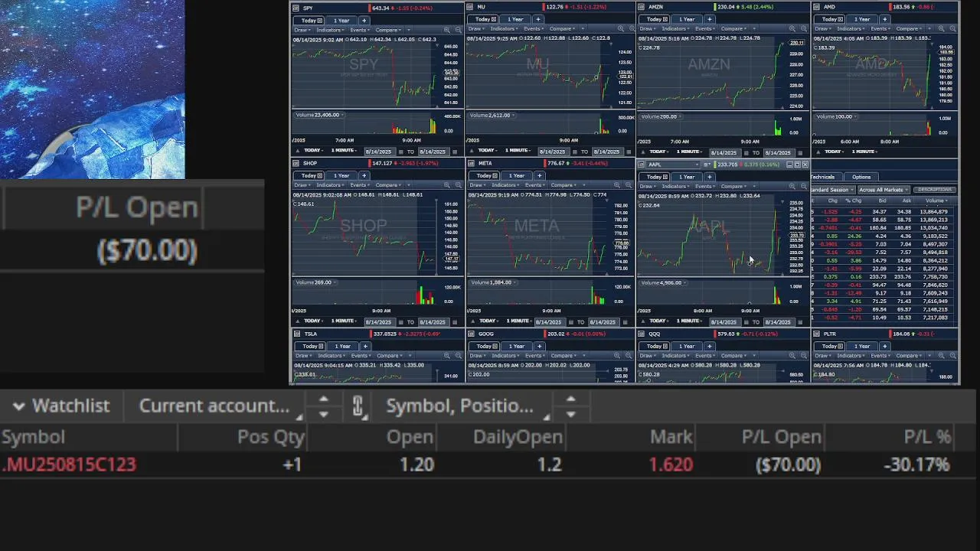Zoom out on the SHOP chart
Image resolution: width=980 pixels, height=551 pixels.
pos(458,185)
